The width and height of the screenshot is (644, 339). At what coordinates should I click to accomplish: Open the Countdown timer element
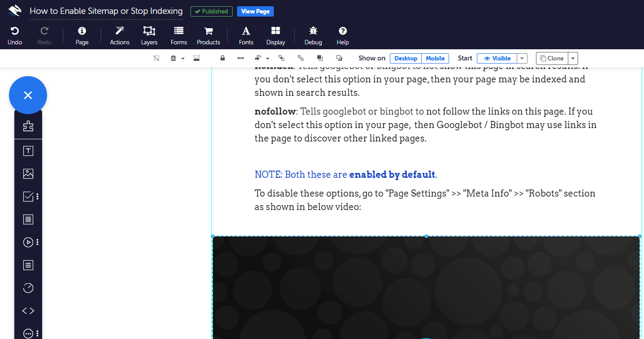coord(28,288)
